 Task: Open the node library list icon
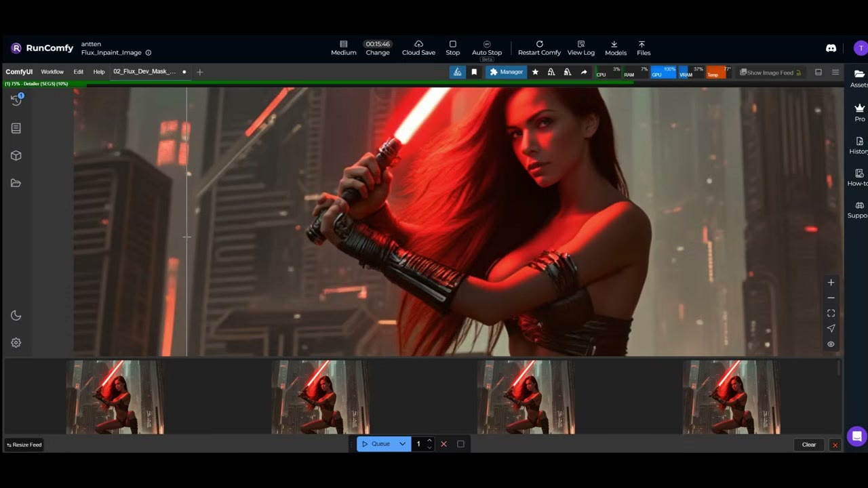click(x=16, y=128)
